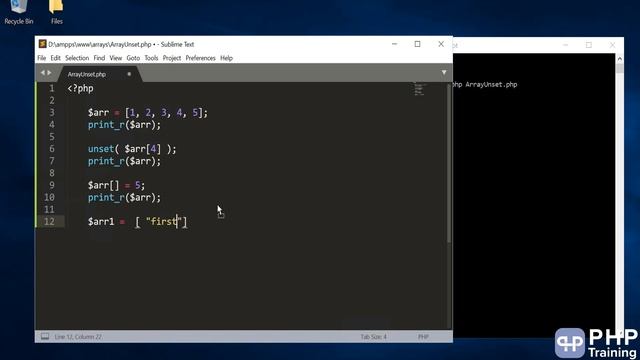Click the editor vertical scrollbar
Screen dimensions: 640x360
(x=449, y=163)
